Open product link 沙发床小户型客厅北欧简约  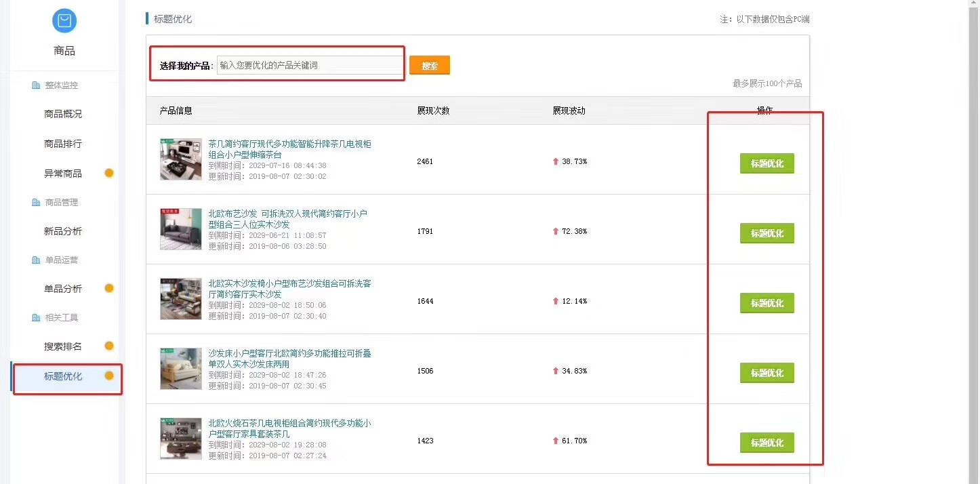click(289, 359)
